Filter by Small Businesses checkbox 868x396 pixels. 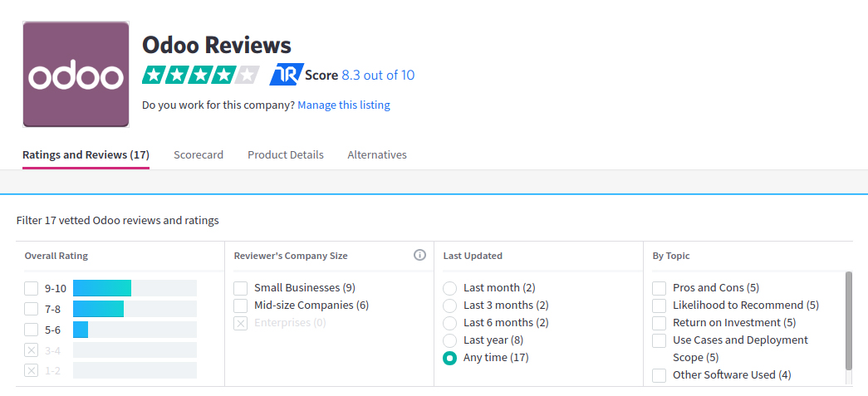[x=240, y=288]
